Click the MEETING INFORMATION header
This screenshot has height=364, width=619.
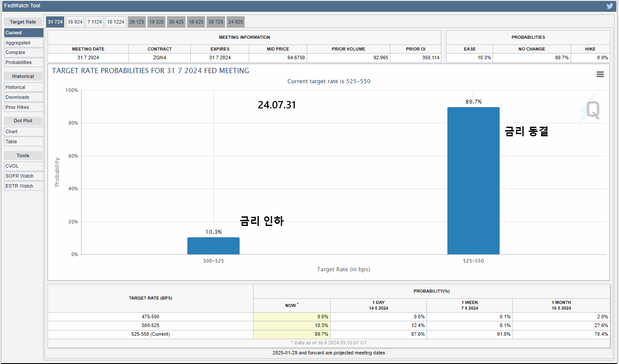[244, 37]
